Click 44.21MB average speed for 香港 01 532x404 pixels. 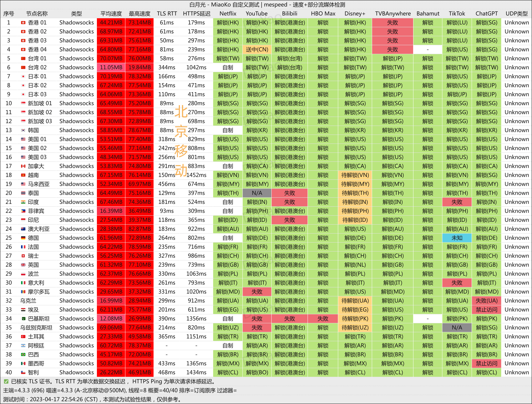pyautogui.click(x=111, y=23)
